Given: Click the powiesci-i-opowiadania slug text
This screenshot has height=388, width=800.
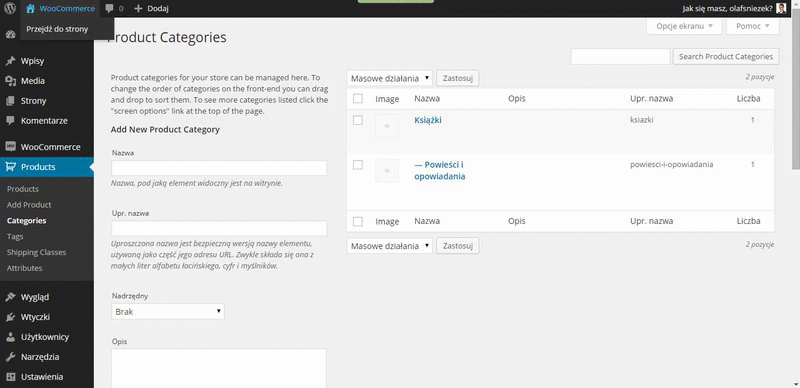Looking at the screenshot, I should coord(671,164).
